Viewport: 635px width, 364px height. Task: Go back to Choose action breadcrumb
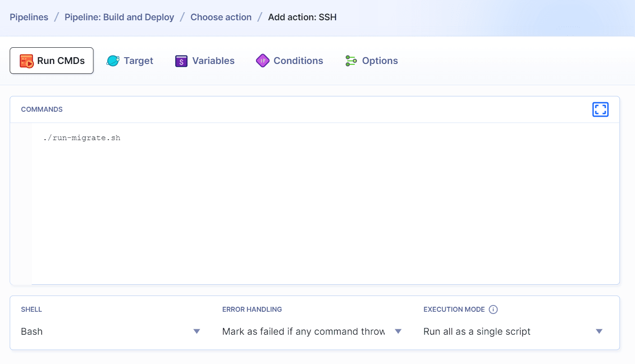221,17
